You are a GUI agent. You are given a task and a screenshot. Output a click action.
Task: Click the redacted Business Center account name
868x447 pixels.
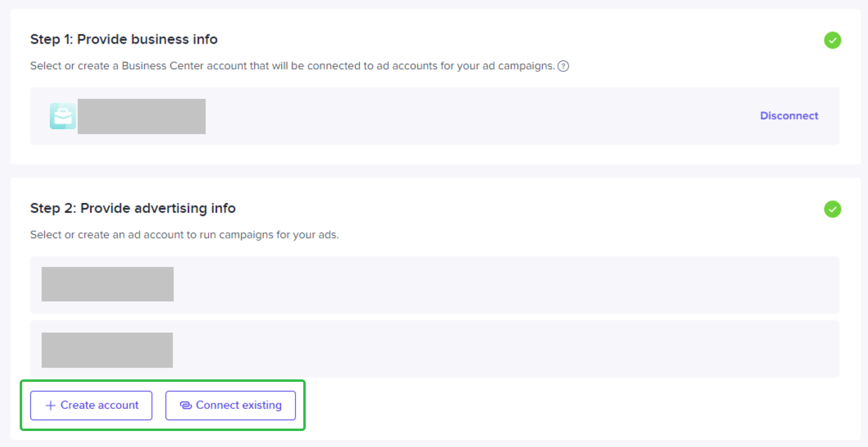[x=141, y=116]
